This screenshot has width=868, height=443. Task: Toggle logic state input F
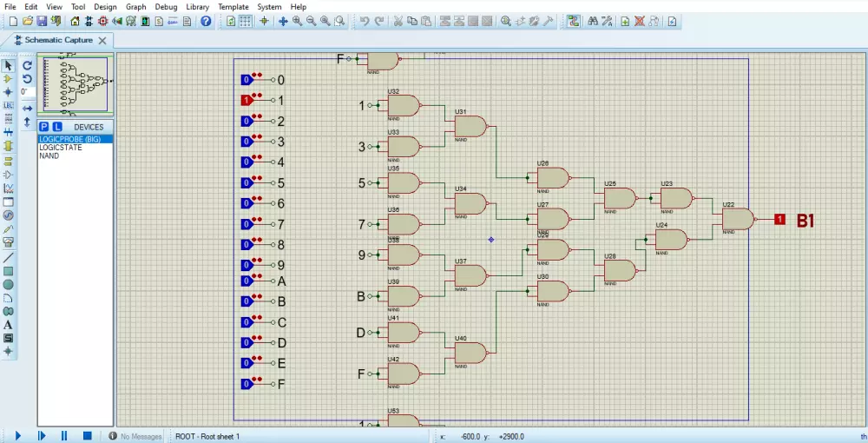click(247, 384)
